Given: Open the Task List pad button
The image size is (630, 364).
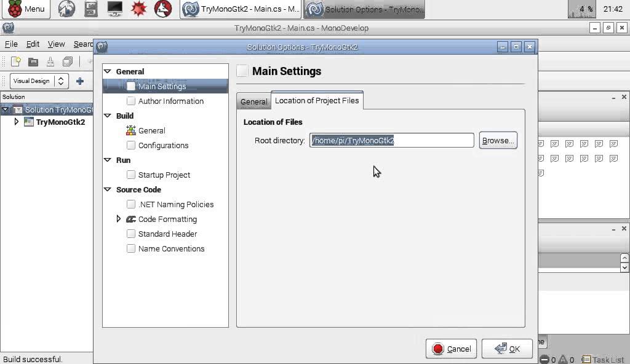Looking at the screenshot, I should pyautogui.click(x=603, y=360).
